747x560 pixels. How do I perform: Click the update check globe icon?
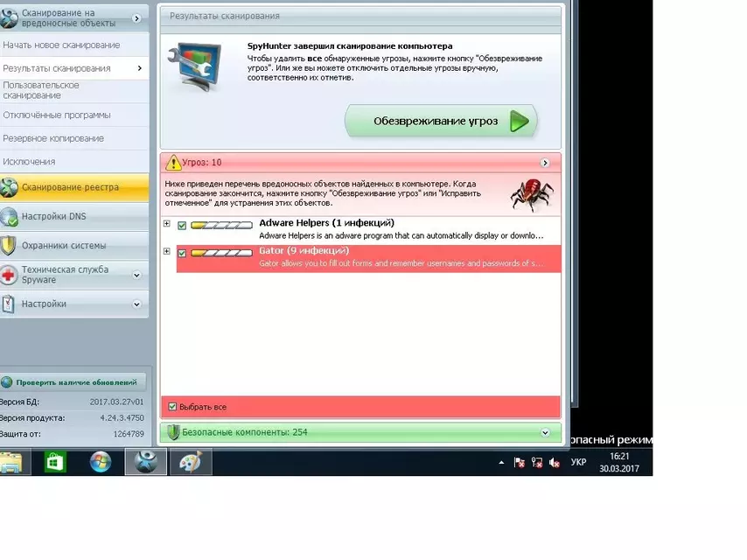click(7, 382)
